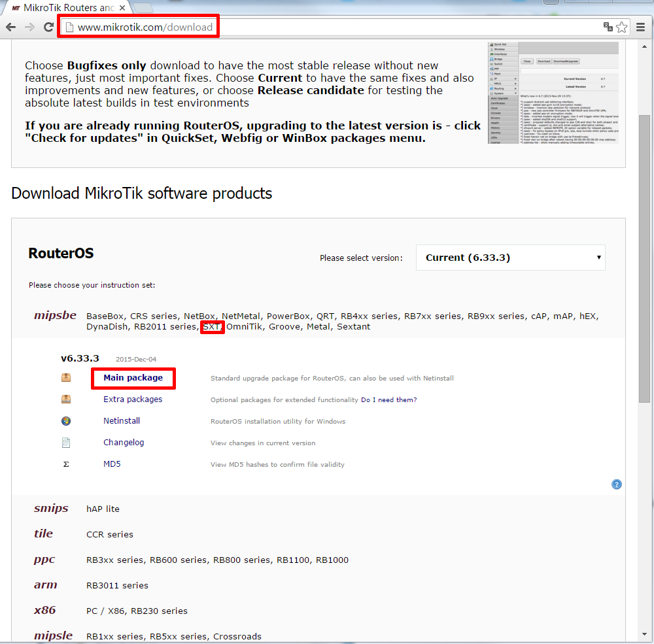The image size is (654, 644).
Task: Open the Netinstall link
Action: click(122, 421)
